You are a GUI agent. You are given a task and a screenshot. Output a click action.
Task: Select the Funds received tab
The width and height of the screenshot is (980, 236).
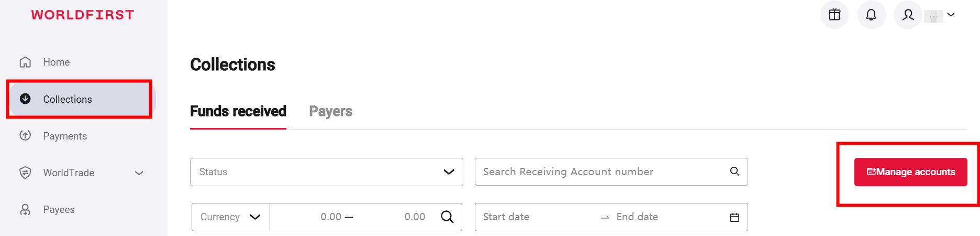[238, 111]
